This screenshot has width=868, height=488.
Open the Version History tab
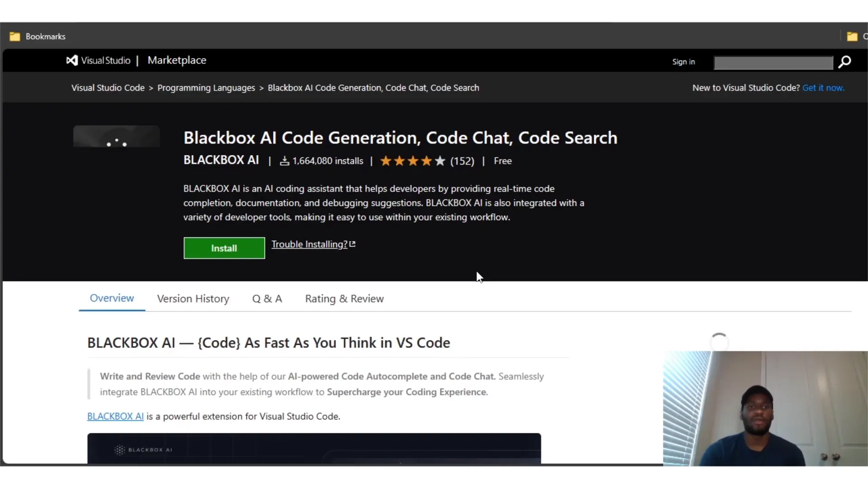click(193, 299)
